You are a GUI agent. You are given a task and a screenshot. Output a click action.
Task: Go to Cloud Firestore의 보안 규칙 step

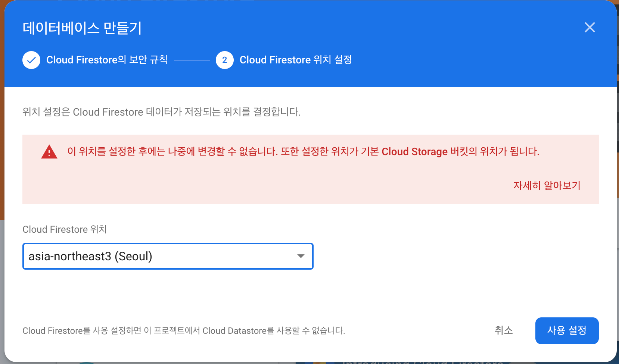[x=107, y=60]
